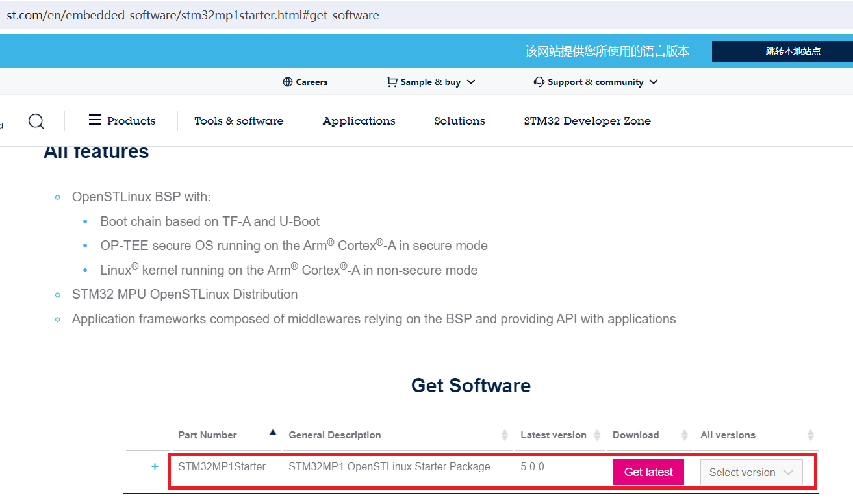The image size is (853, 504).
Task: Click the Part Number column header
Action: [207, 435]
